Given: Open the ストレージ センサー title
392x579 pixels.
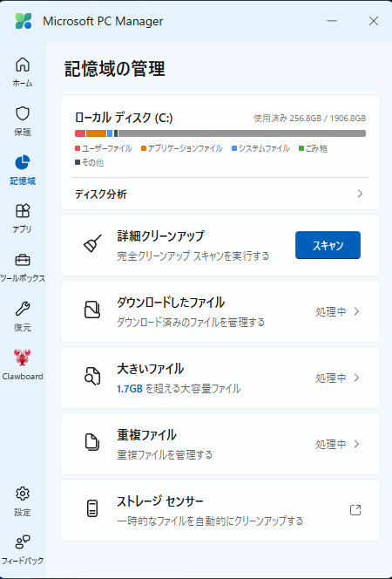Looking at the screenshot, I should tap(160, 501).
